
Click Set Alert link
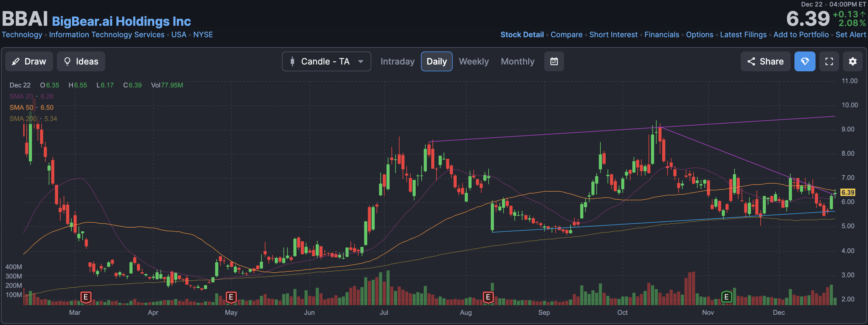tap(851, 35)
